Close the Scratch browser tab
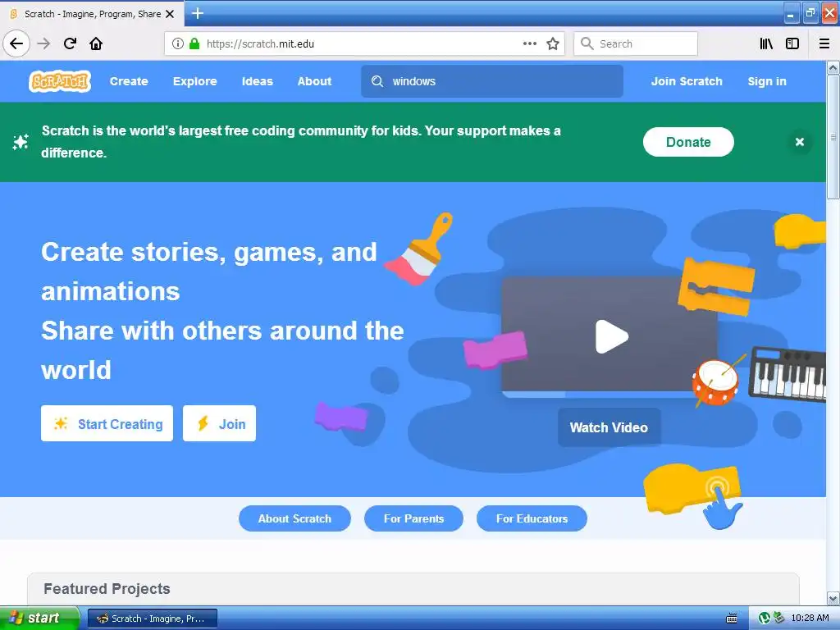 (170, 14)
